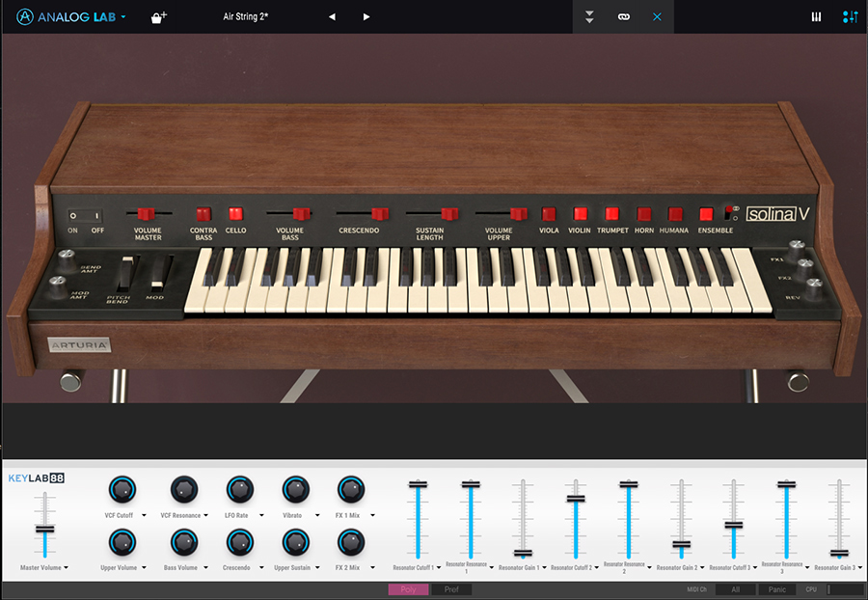Click the Resonator Cutoff 2 fader

[576, 499]
